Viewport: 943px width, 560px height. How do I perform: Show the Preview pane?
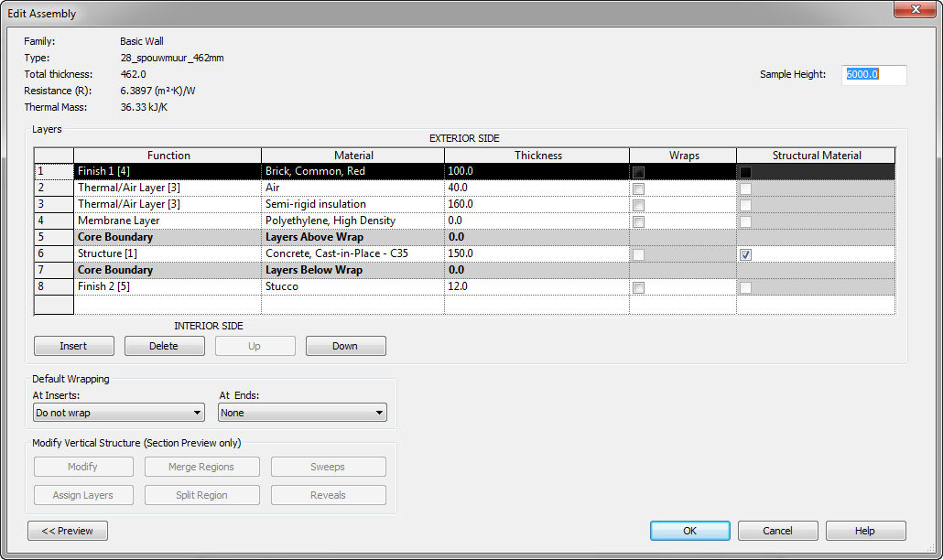67,531
